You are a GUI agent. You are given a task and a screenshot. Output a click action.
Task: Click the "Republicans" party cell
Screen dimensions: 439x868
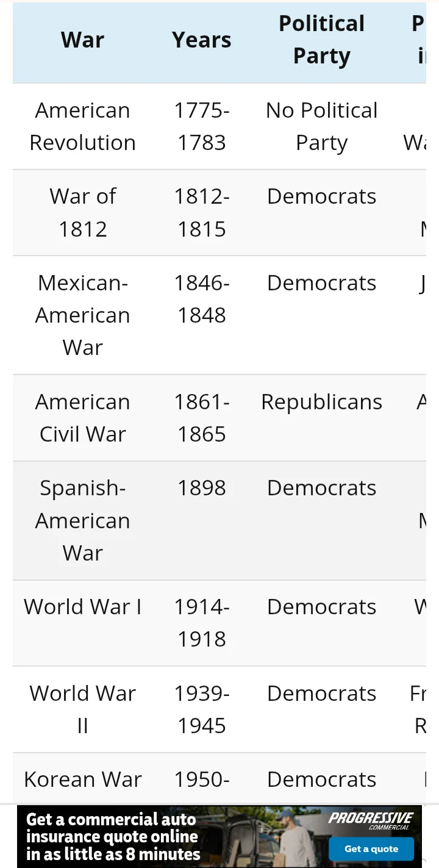321,402
